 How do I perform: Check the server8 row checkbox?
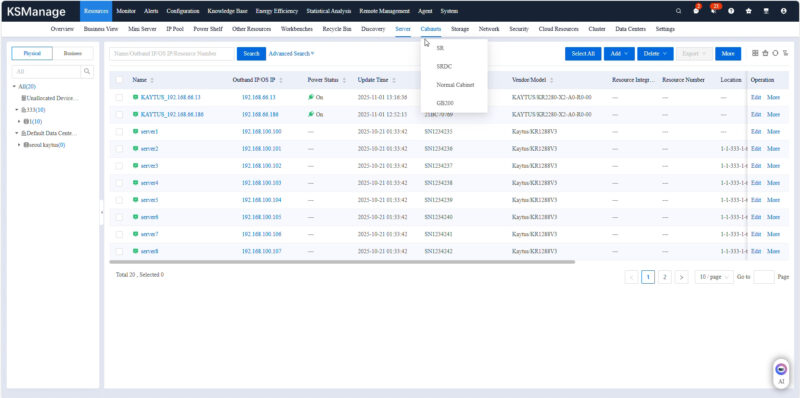coord(119,252)
